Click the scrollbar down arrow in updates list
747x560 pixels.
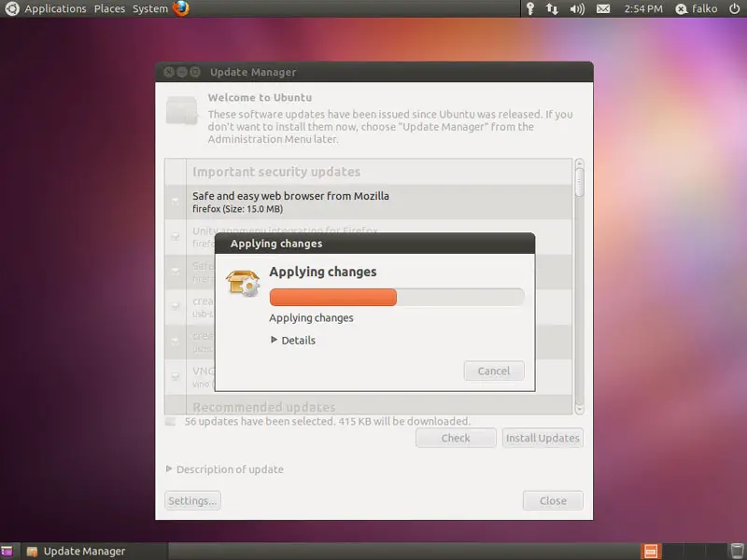tap(579, 409)
